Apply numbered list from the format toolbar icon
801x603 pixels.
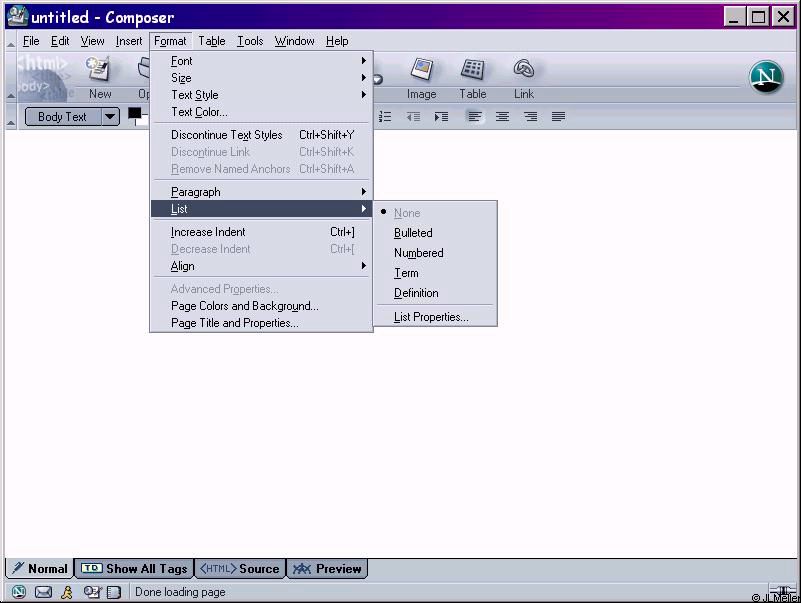pyautogui.click(x=385, y=117)
